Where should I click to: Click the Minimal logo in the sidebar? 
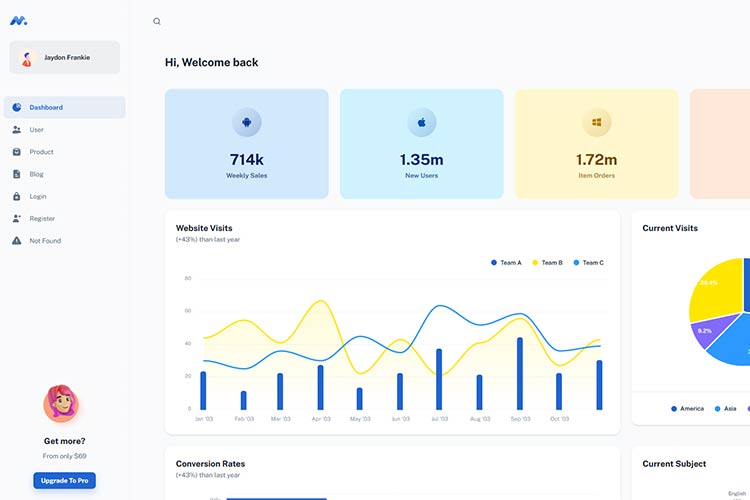click(18, 20)
